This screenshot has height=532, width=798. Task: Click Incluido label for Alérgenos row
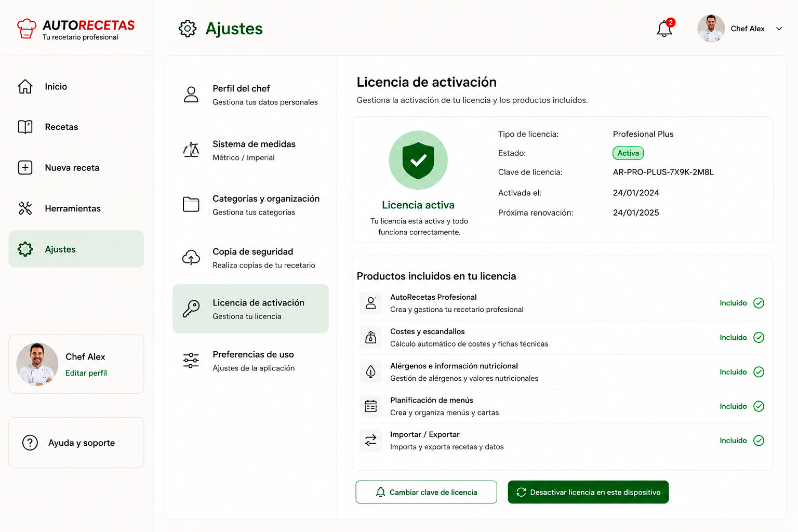(x=733, y=372)
